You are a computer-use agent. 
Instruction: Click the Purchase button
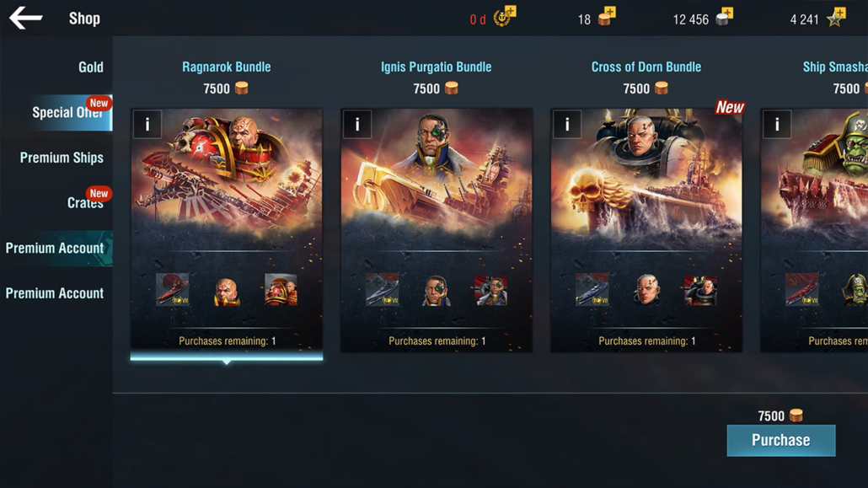pos(780,440)
